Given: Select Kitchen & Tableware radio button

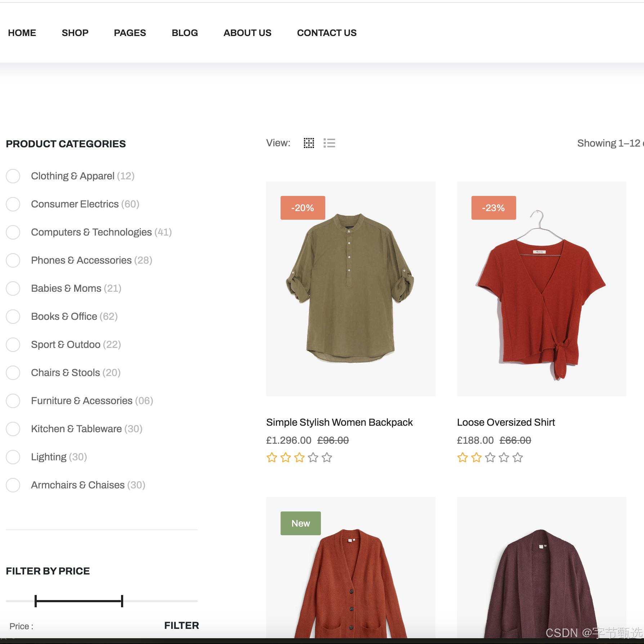Looking at the screenshot, I should (13, 429).
